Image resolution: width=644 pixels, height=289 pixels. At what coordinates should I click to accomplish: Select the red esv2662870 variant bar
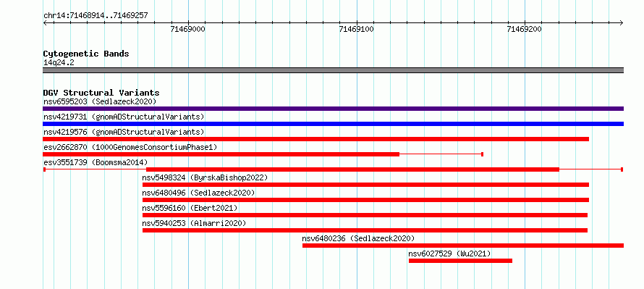click(263, 154)
